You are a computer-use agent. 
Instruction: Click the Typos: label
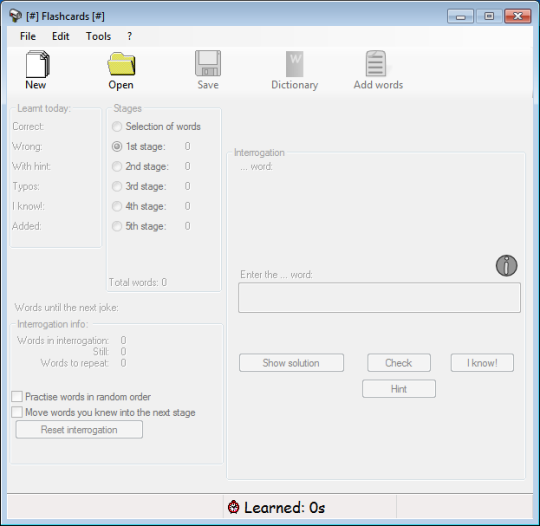[x=26, y=186]
